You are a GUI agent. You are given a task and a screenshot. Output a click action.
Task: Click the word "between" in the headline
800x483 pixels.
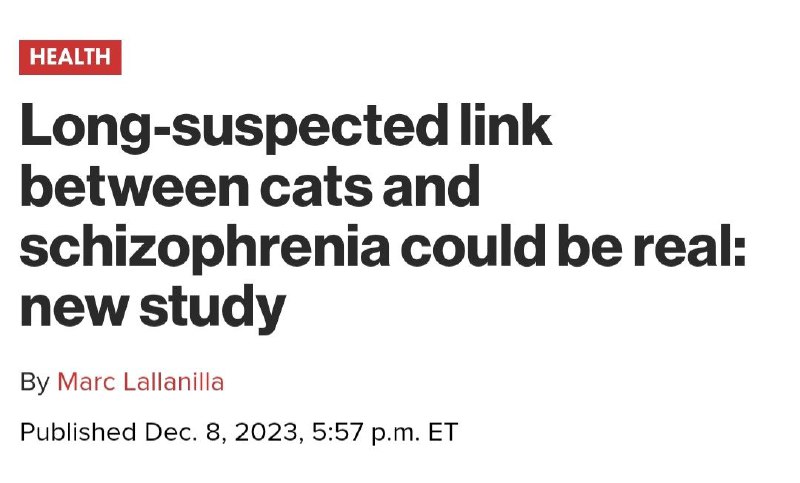tap(135, 185)
